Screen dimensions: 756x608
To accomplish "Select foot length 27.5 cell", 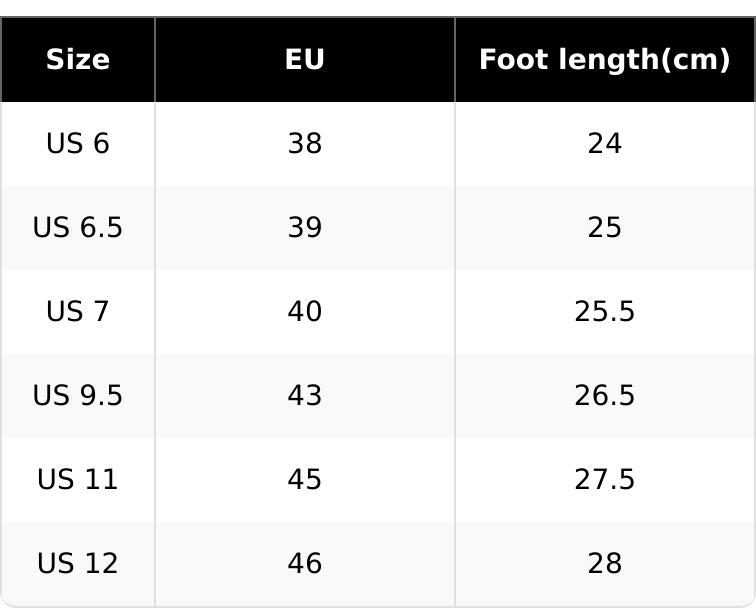I will click(x=604, y=480).
